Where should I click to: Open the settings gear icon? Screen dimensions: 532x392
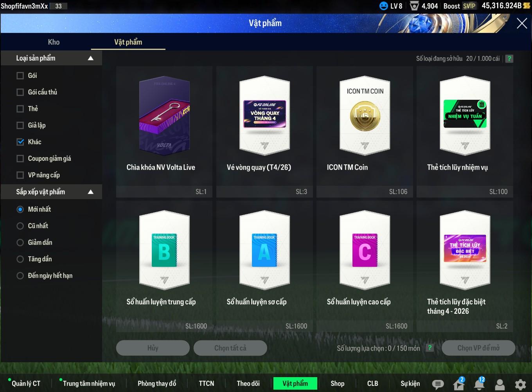[x=520, y=384]
